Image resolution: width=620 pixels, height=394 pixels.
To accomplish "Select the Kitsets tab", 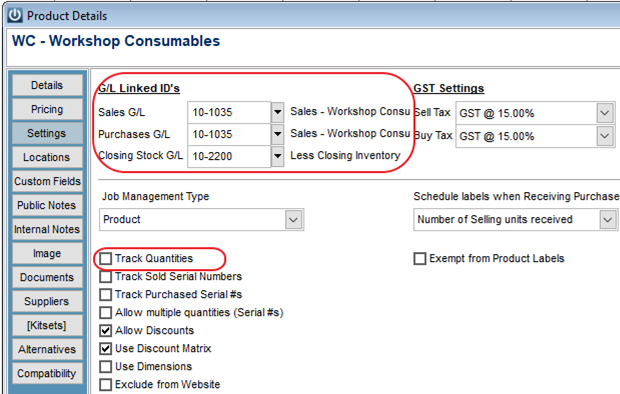I will pyautogui.click(x=47, y=326).
